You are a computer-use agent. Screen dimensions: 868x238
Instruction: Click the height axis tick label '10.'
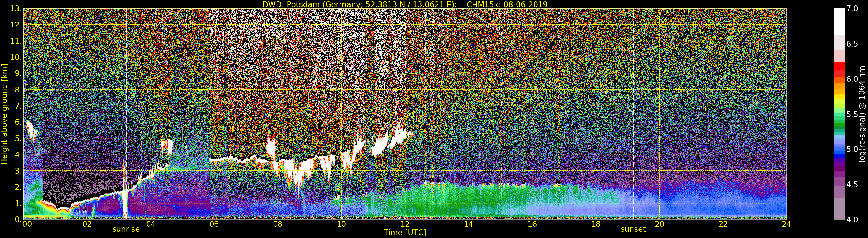coord(16,57)
